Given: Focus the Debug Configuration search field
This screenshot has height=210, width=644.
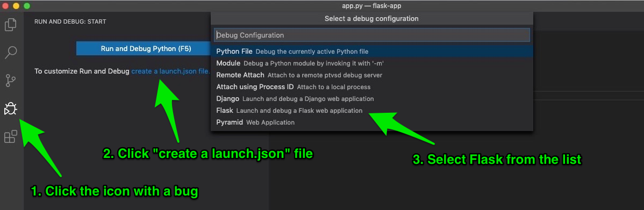Looking at the screenshot, I should click(371, 35).
